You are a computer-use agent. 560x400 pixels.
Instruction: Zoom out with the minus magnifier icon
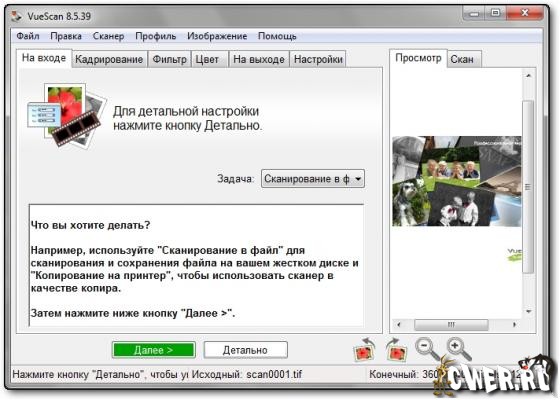tap(427, 349)
